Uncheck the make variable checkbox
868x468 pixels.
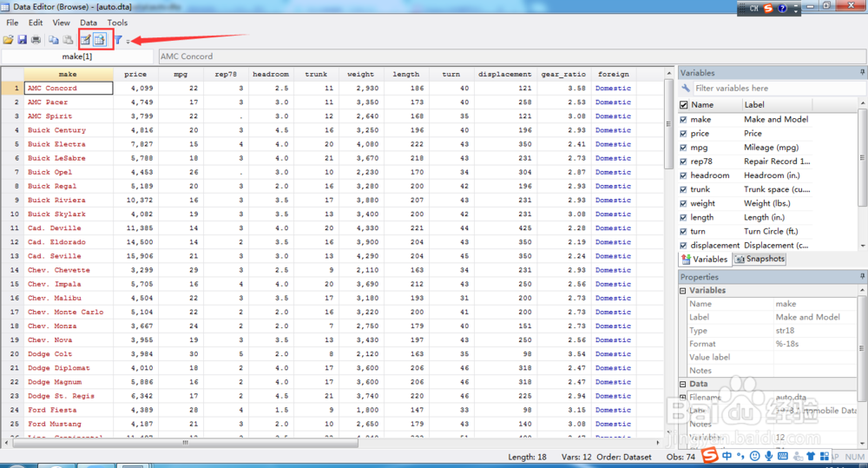coord(683,120)
